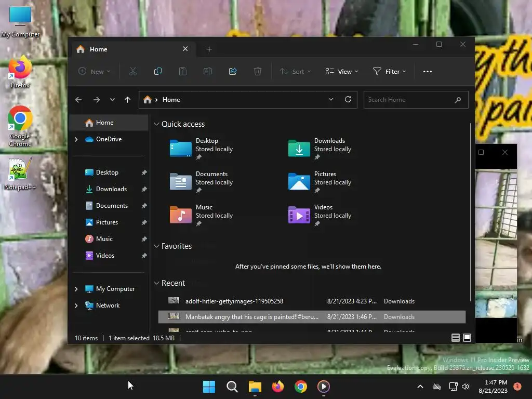The image size is (532, 399).
Task: Click the Paste clipboard icon
Action: [x=183, y=72]
